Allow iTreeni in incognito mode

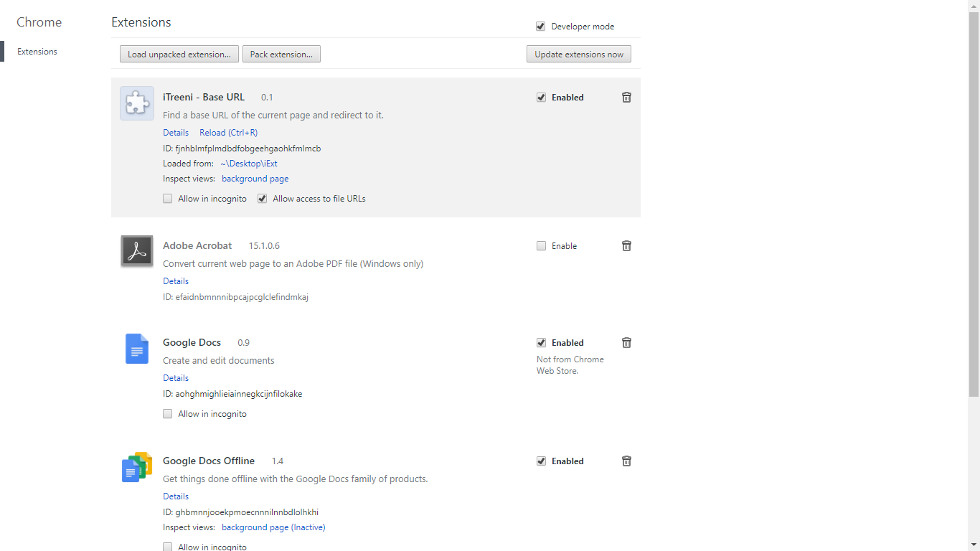click(x=168, y=199)
